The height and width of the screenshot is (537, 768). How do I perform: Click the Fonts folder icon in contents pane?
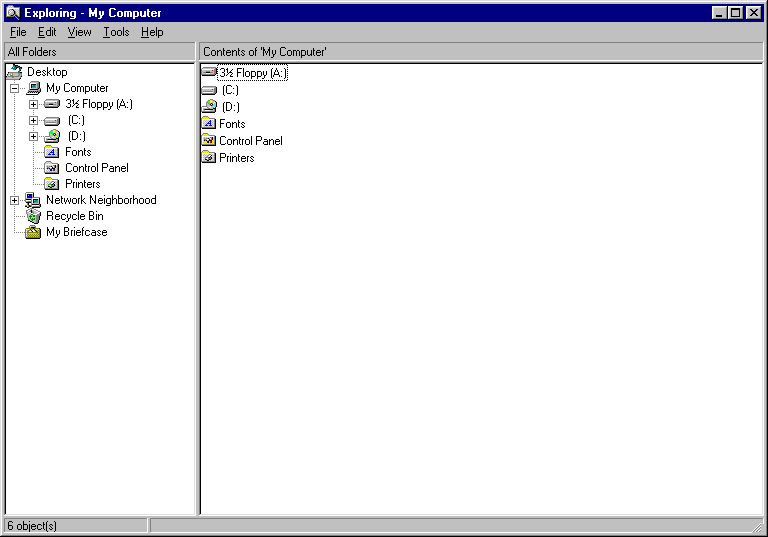(209, 124)
